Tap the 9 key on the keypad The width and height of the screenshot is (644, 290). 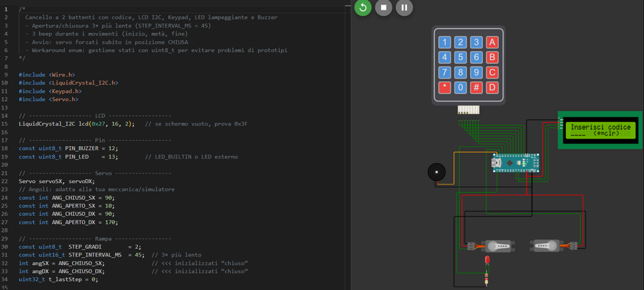click(476, 72)
